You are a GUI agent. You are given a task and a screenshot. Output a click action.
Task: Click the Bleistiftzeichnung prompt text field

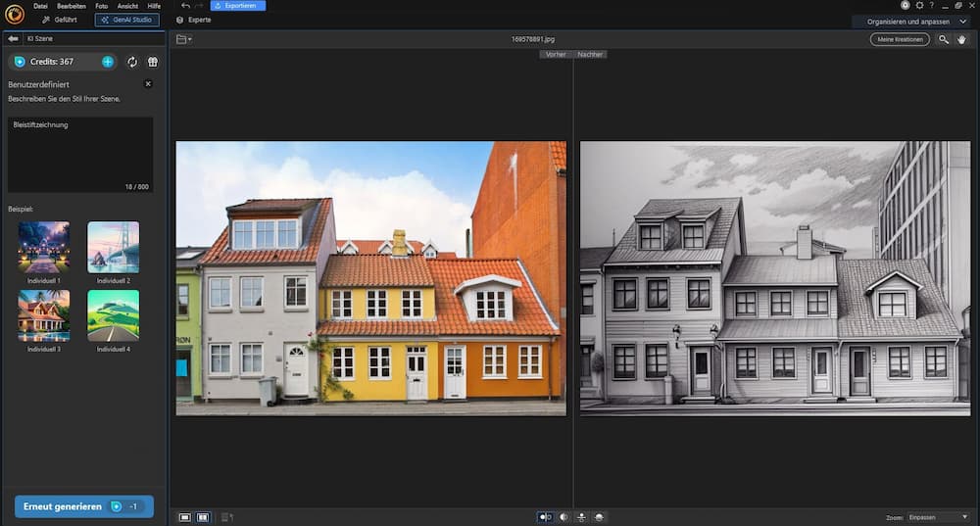80,155
